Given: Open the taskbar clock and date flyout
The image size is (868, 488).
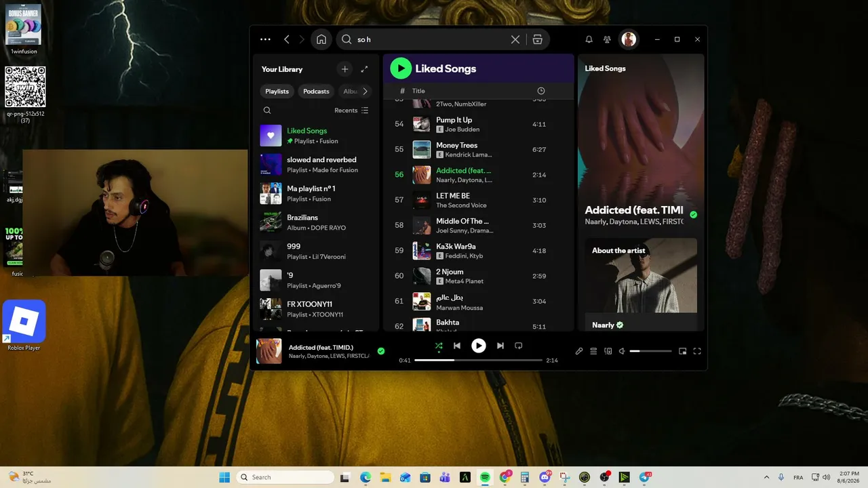Looking at the screenshot, I should pyautogui.click(x=848, y=477).
